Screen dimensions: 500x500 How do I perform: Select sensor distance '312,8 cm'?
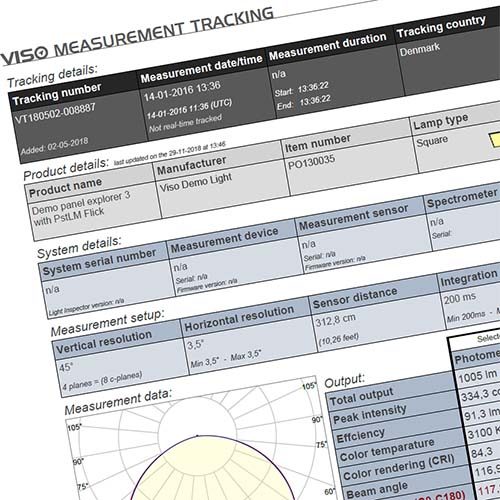[335, 320]
